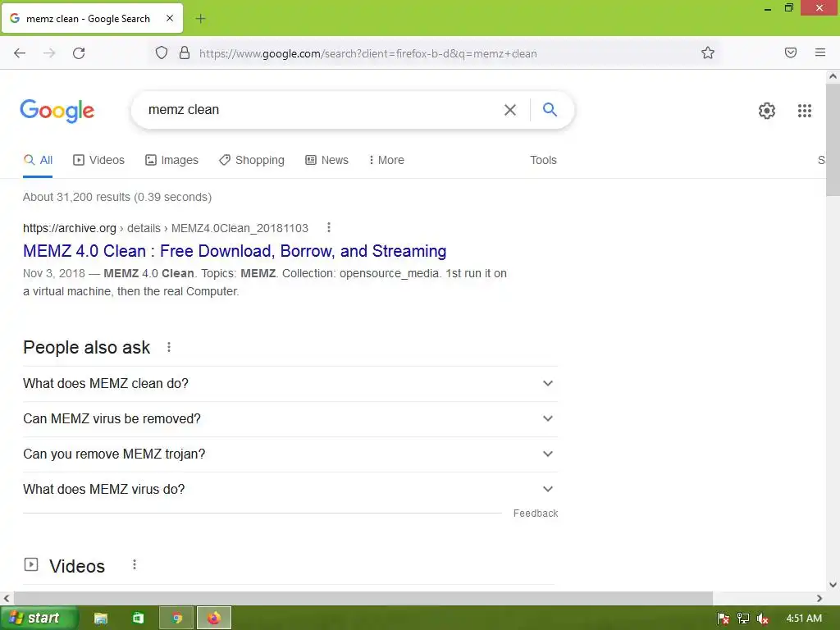The image size is (840, 630).
Task: Open the green spreadsheet taskbar icon
Action: coord(138,619)
